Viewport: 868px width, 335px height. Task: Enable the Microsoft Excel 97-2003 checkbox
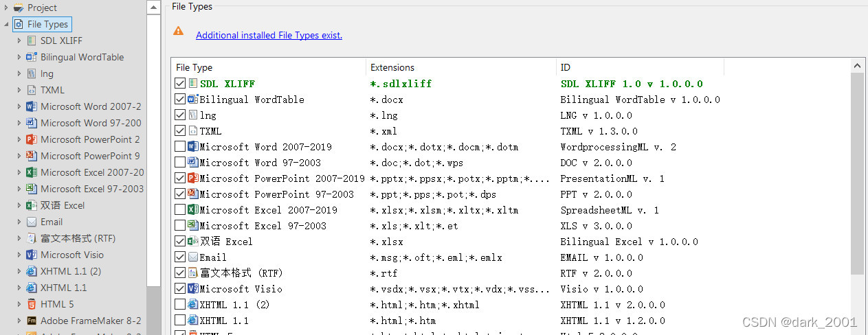(x=180, y=226)
